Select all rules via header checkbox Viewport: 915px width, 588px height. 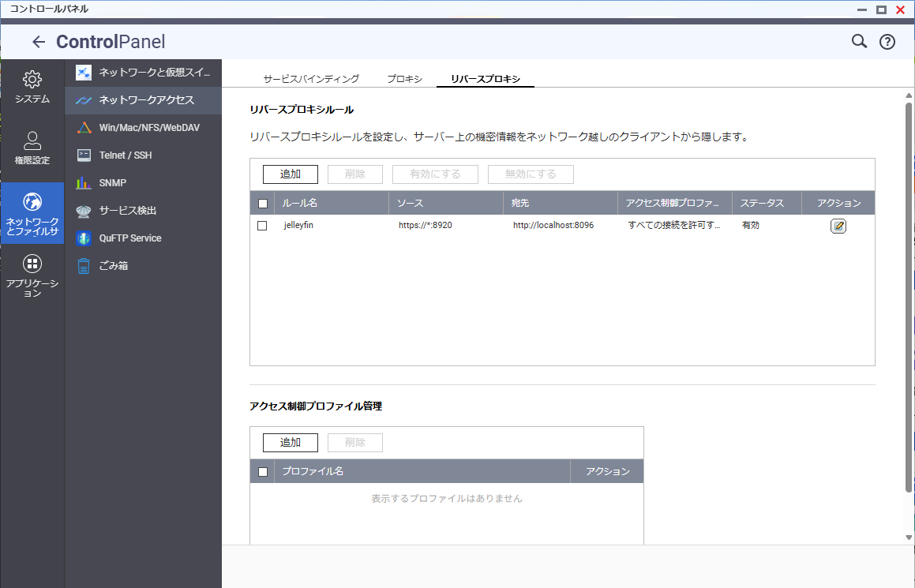(x=263, y=204)
